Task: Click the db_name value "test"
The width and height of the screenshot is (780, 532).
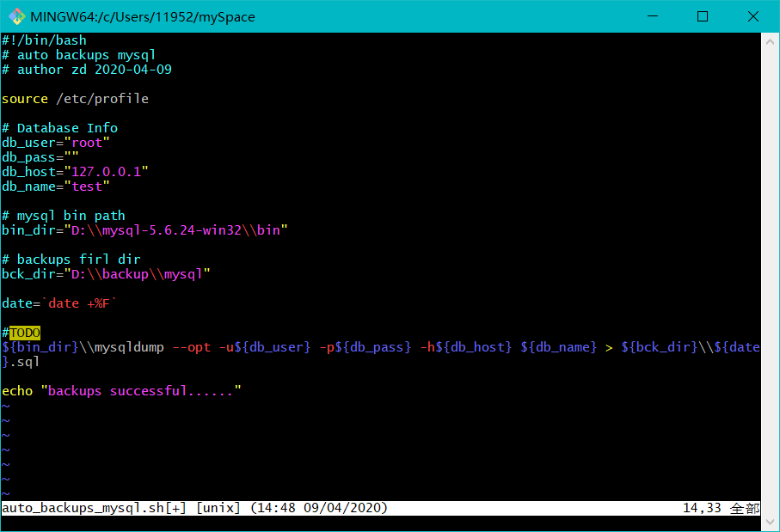Action: tap(87, 187)
